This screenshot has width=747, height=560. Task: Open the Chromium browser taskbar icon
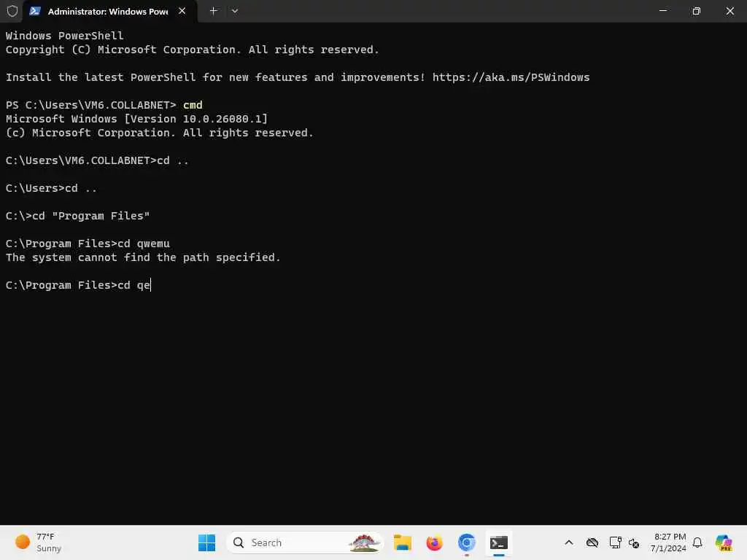click(x=466, y=542)
